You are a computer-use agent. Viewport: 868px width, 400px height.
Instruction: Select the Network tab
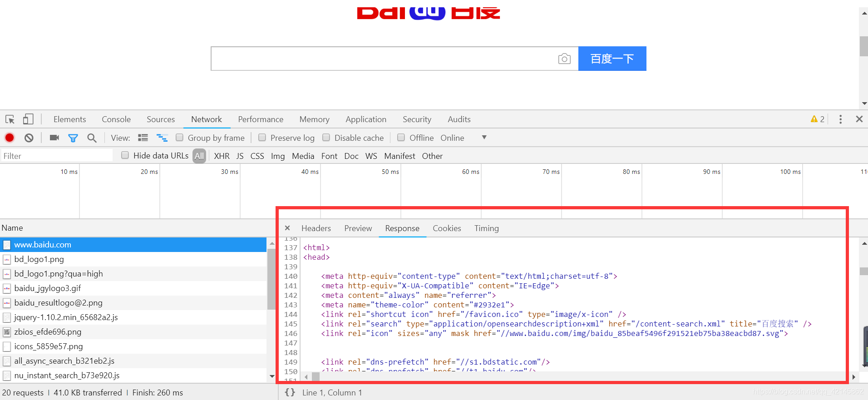pos(207,119)
